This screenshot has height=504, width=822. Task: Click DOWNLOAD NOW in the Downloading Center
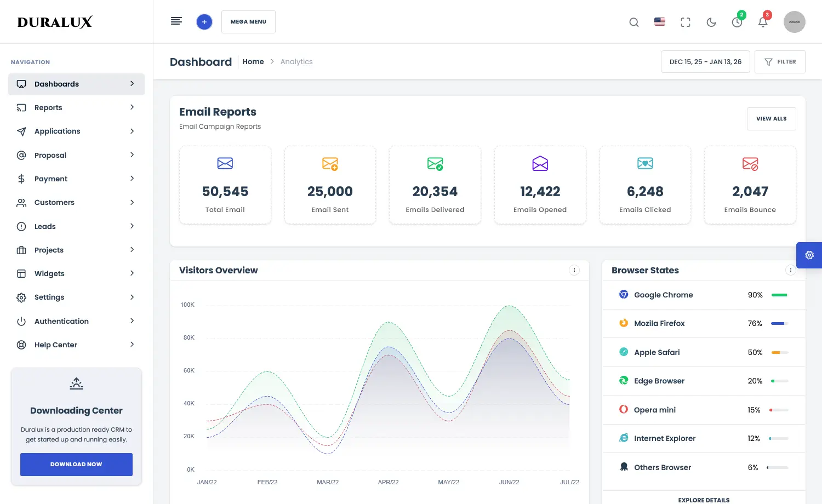pyautogui.click(x=76, y=464)
